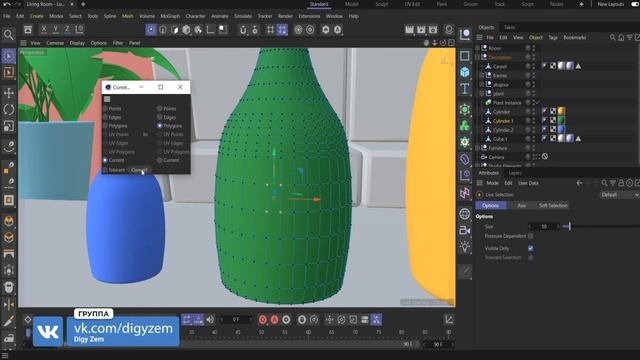The width and height of the screenshot is (640, 360).
Task: Select Points radio in left column of Convert dialog
Action: (x=105, y=109)
